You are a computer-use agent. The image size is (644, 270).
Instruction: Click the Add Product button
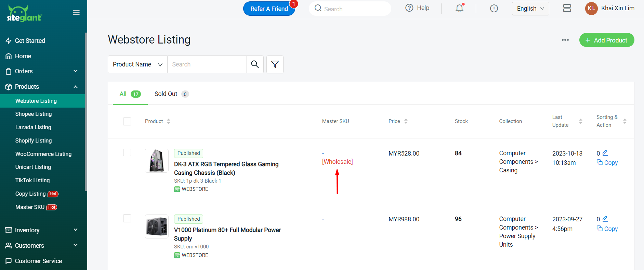[606, 40]
